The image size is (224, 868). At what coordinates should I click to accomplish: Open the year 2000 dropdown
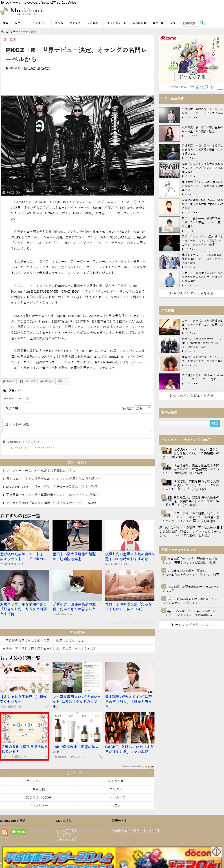coord(14,725)
